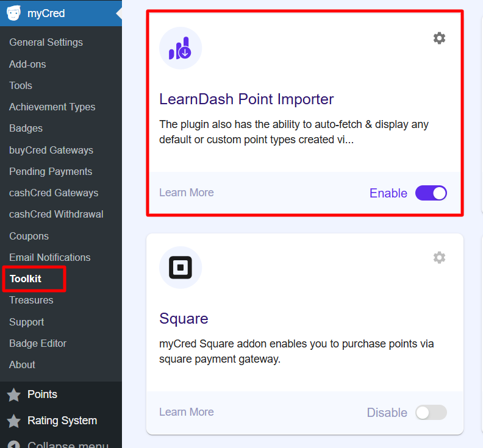Toggle off the LearnDash Point Importer switch
Screen dimensions: 483x448
coord(431,193)
